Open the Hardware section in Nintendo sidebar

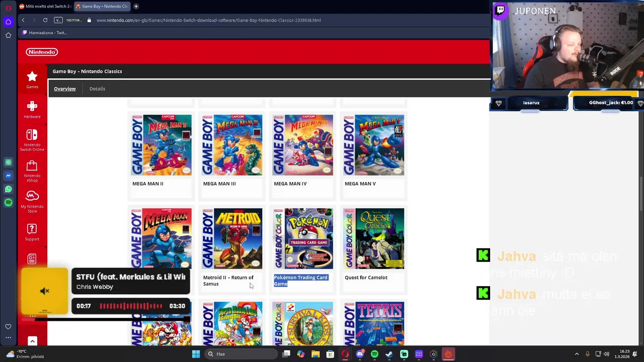pyautogui.click(x=32, y=109)
